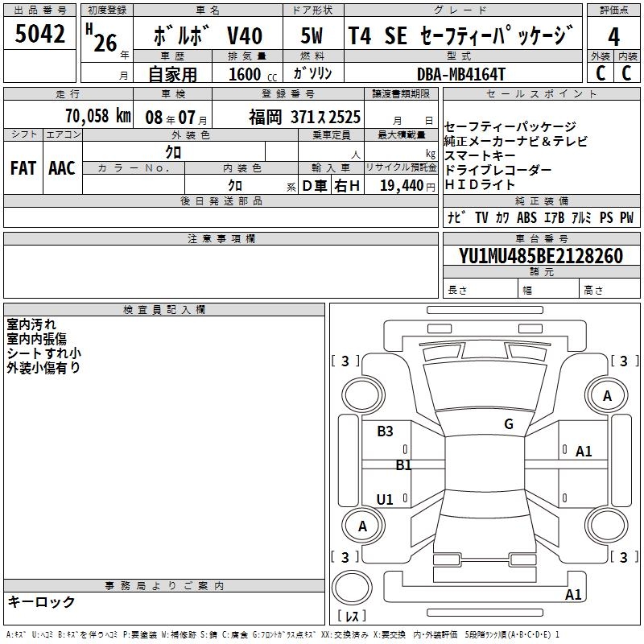Click the vehicle history value 自家用
Screen dimensions: 644x644
tap(172, 74)
